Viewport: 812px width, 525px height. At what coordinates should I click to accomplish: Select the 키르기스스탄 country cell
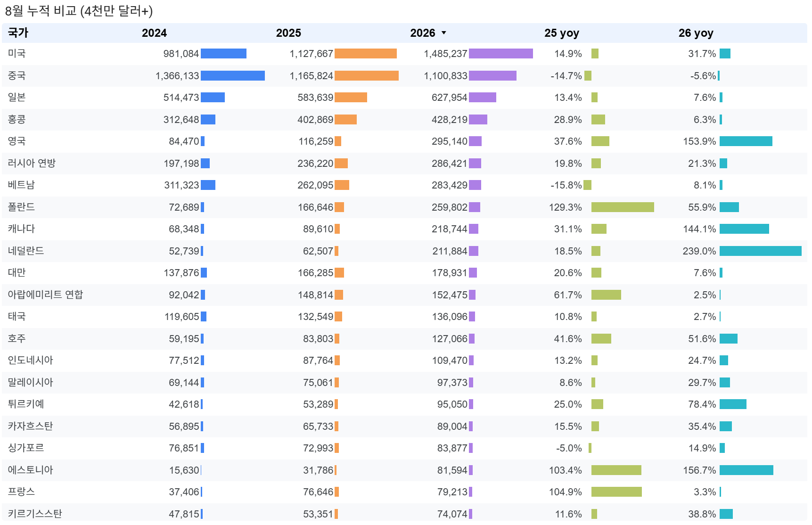click(35, 514)
